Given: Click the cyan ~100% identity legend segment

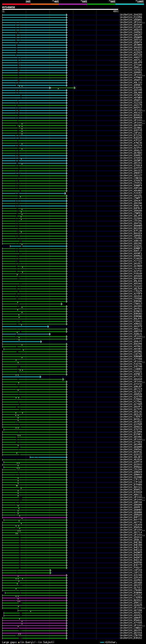Looking at the screenshot, I should click(x=130, y=4).
